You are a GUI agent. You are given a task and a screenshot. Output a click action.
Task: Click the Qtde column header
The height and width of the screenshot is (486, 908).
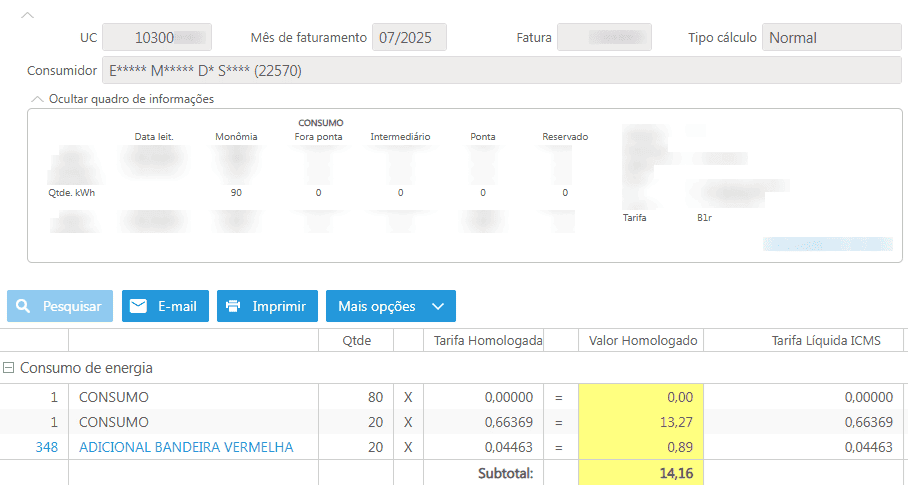pos(356,340)
